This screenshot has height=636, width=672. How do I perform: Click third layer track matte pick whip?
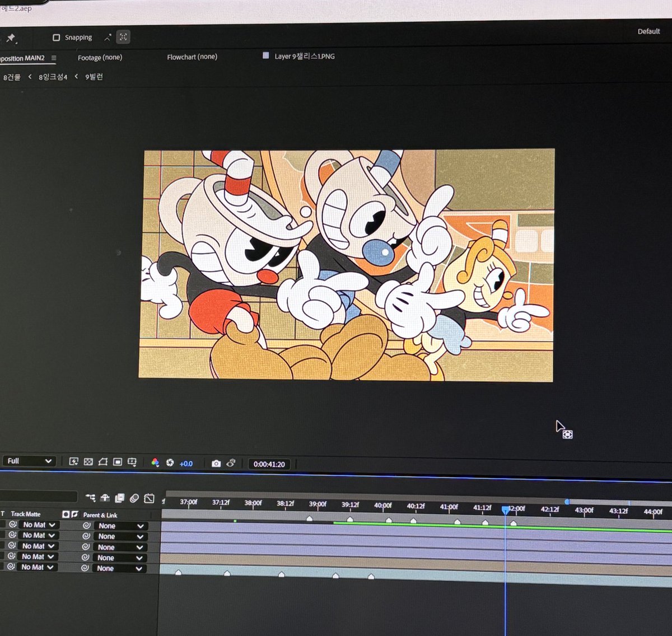point(12,546)
